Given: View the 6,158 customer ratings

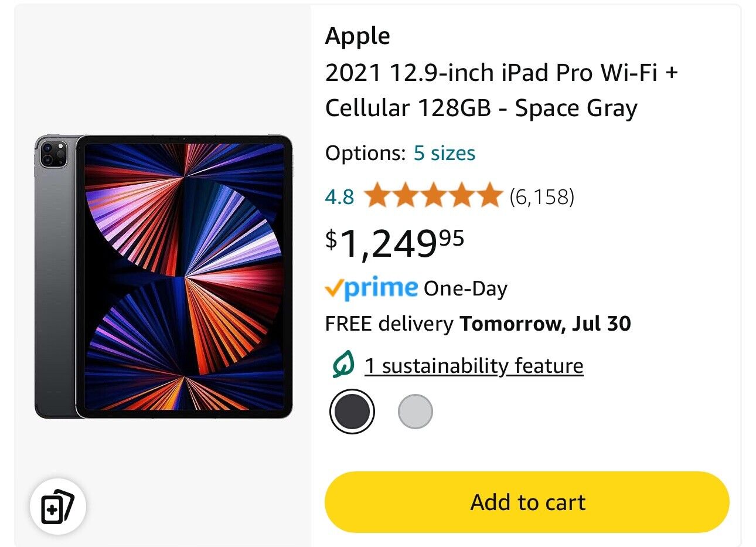Looking at the screenshot, I should [x=541, y=196].
